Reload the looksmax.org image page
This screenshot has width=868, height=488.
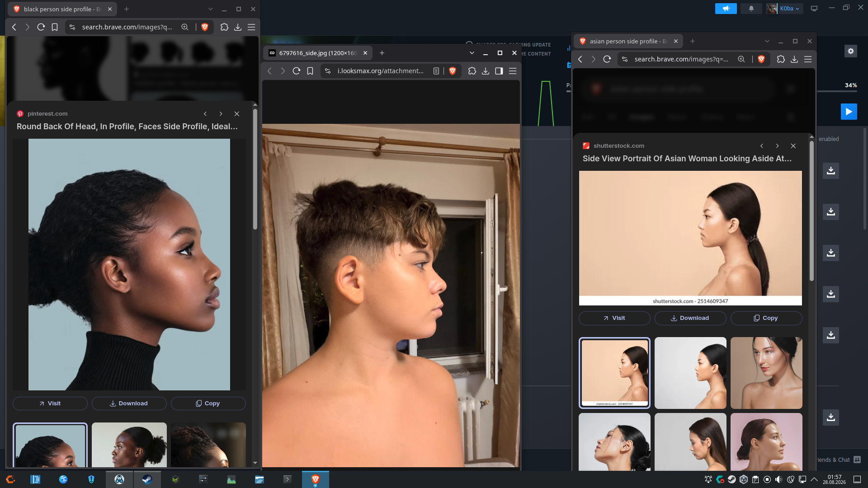coord(296,71)
